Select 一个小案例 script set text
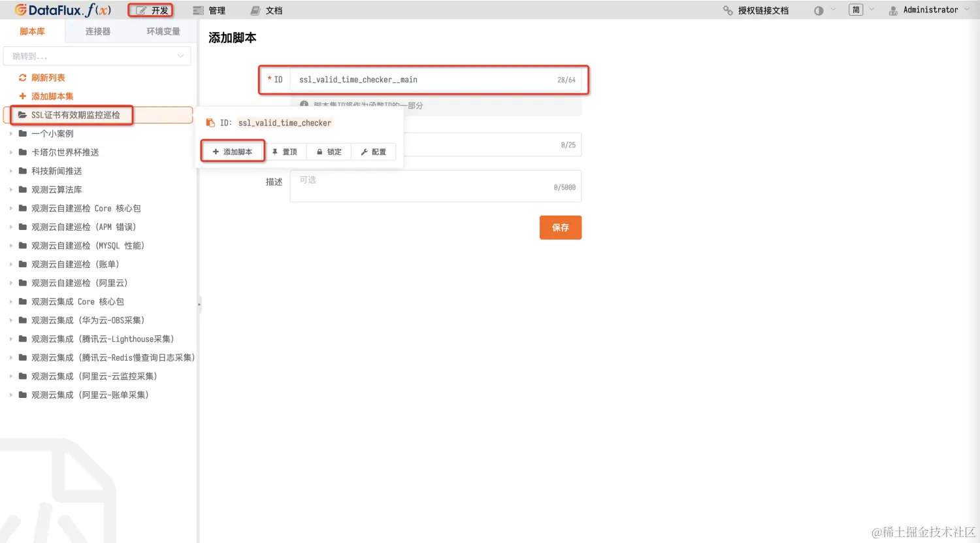This screenshot has width=980, height=543. (52, 134)
